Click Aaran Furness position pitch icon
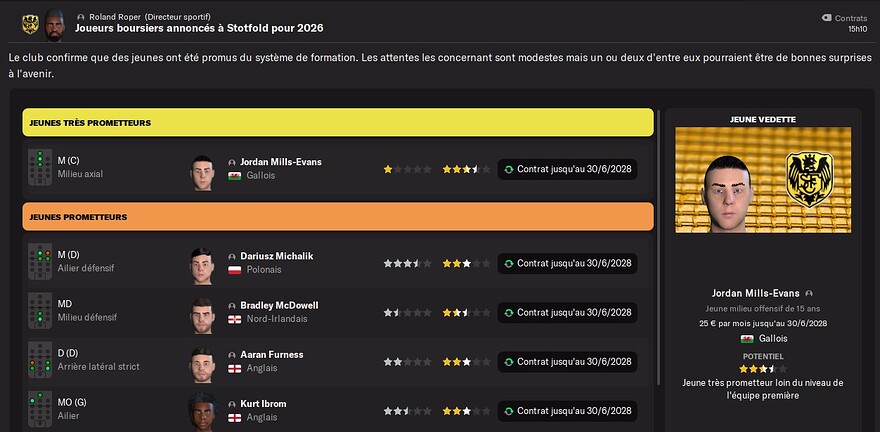 [40, 360]
